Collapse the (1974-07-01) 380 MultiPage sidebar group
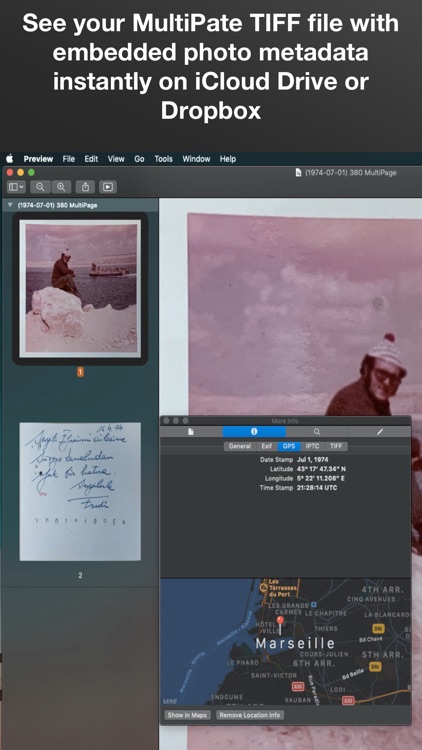The height and width of the screenshot is (750, 422). pyautogui.click(x=10, y=205)
